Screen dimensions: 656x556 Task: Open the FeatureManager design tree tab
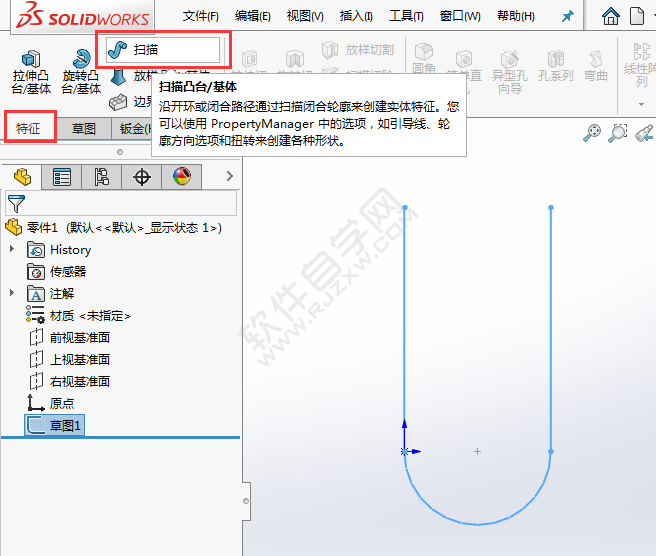tap(22, 177)
